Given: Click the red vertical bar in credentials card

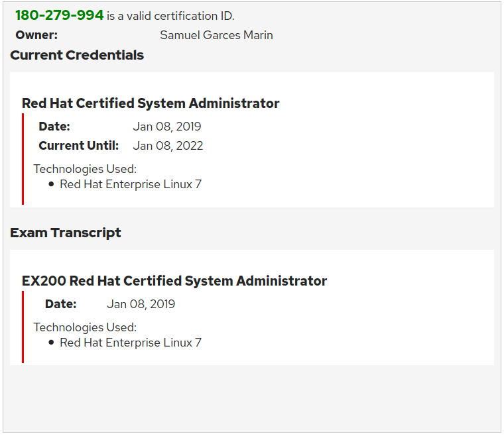Looking at the screenshot, I should point(23,159).
